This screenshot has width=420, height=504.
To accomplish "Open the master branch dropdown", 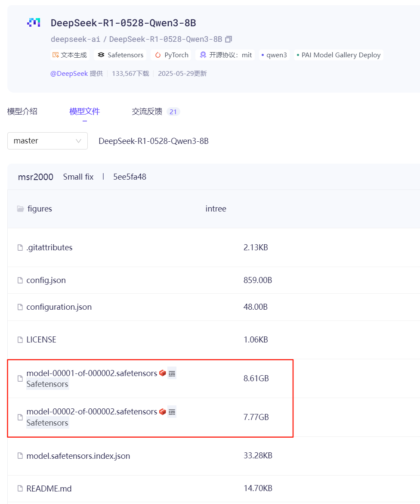I will tap(47, 141).
